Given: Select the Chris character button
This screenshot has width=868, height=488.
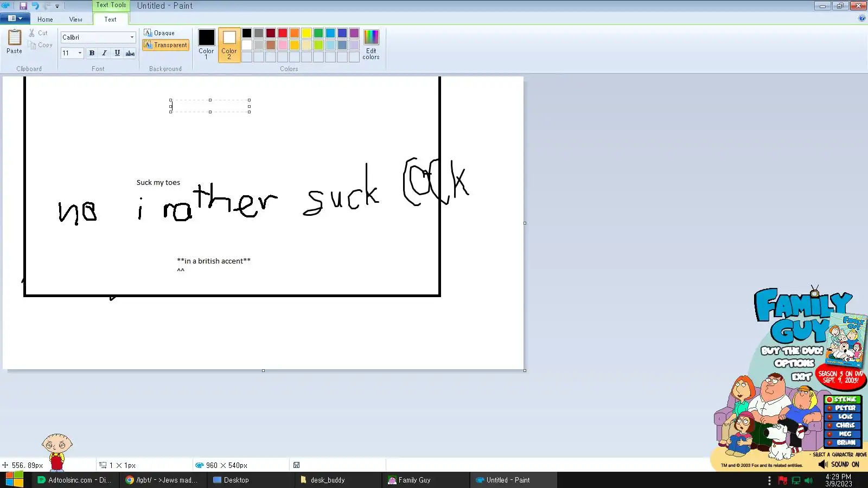Looking at the screenshot, I should pos(843,426).
